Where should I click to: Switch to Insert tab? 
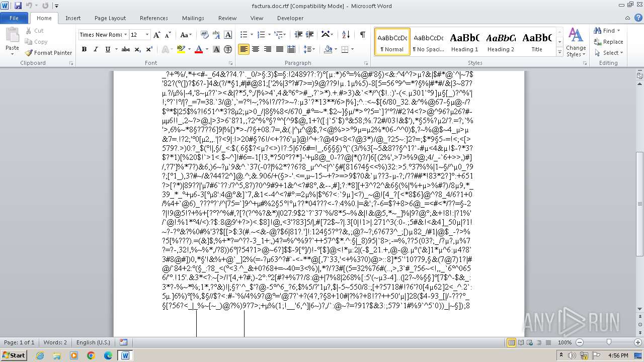73,18
